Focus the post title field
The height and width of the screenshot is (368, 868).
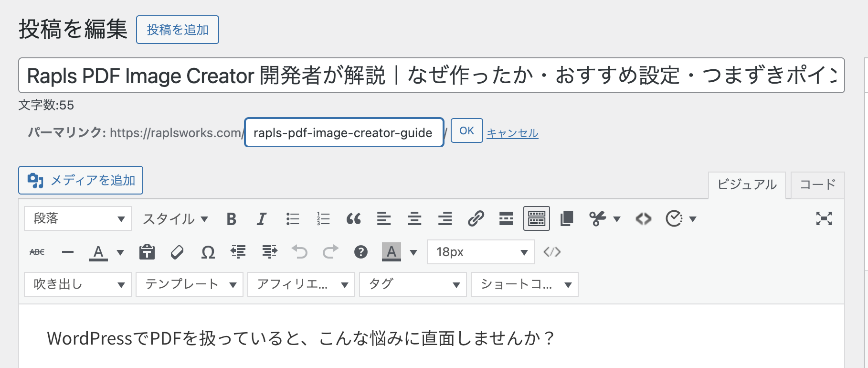[x=432, y=76]
